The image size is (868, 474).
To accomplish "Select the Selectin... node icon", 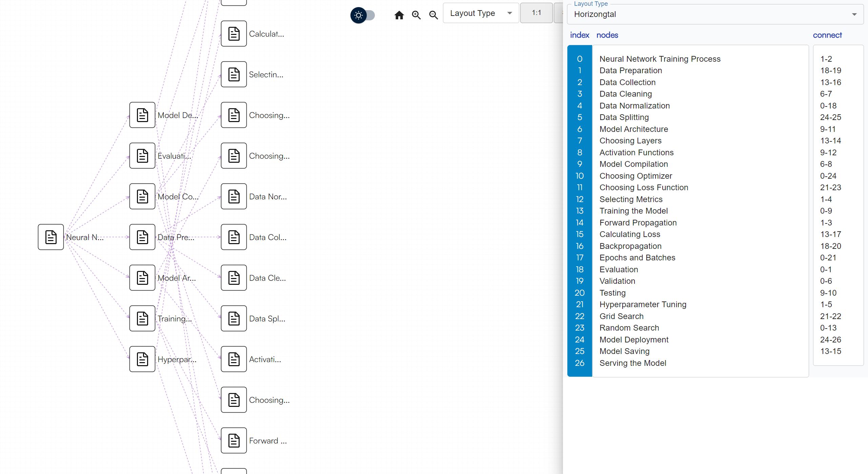I will coord(234,74).
